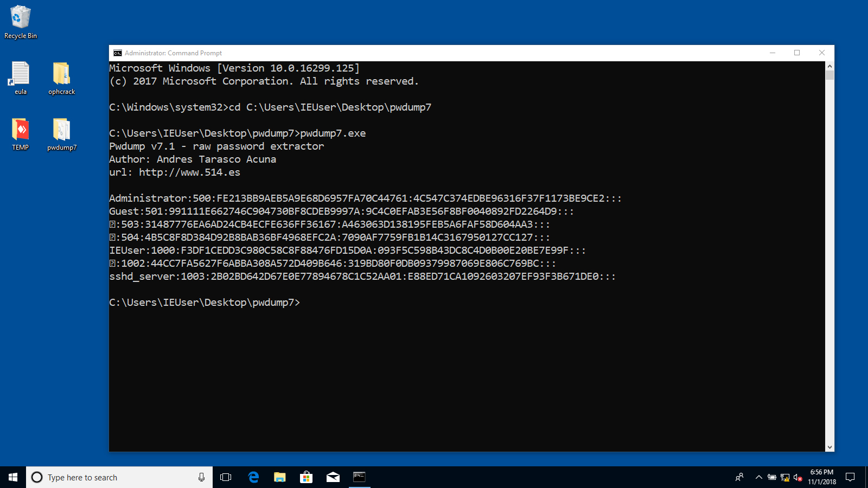868x488 pixels.
Task: Click the 'Microsoft Windows [Version' line
Action: pyautogui.click(x=234, y=68)
